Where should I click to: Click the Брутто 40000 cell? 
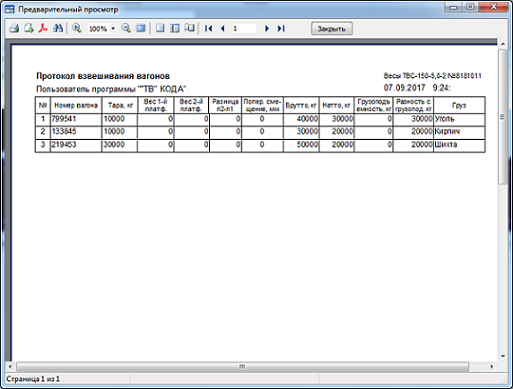pyautogui.click(x=301, y=119)
